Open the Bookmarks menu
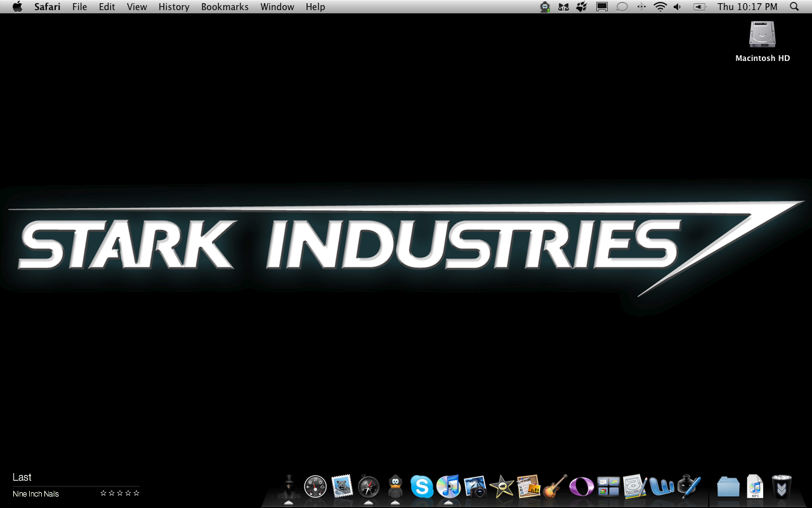This screenshot has width=812, height=508. [225, 7]
